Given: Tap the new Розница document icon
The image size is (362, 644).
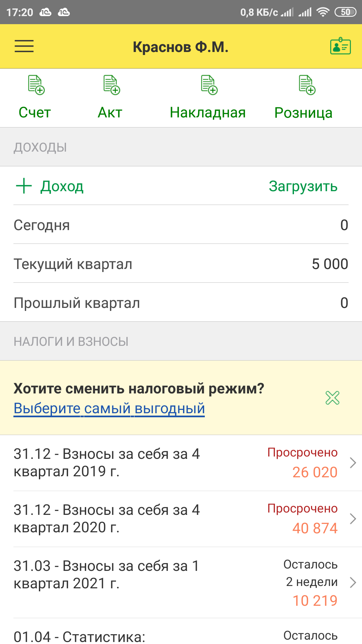Looking at the screenshot, I should [307, 85].
